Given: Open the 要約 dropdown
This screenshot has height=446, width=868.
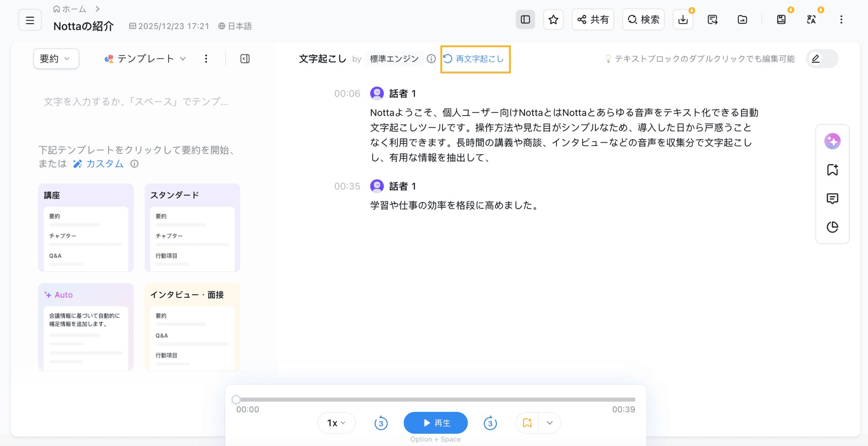Looking at the screenshot, I should (x=56, y=59).
